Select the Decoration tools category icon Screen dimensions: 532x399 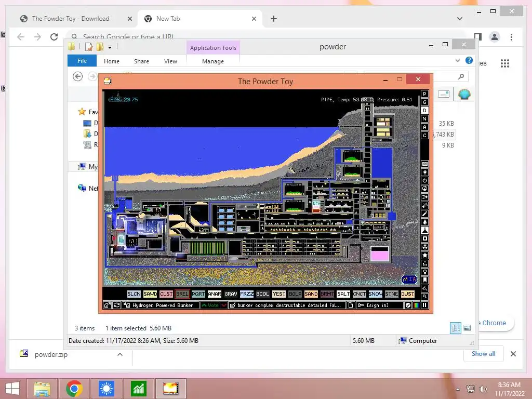(x=424, y=288)
